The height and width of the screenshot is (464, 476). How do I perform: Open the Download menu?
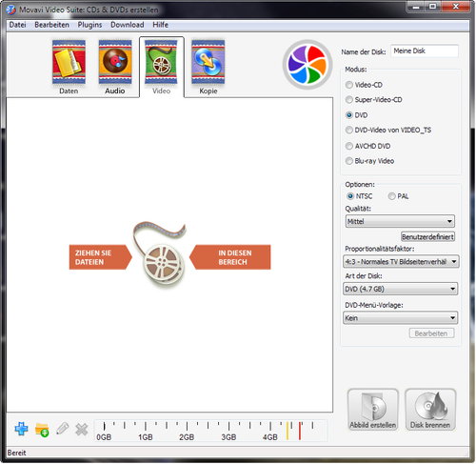point(128,25)
